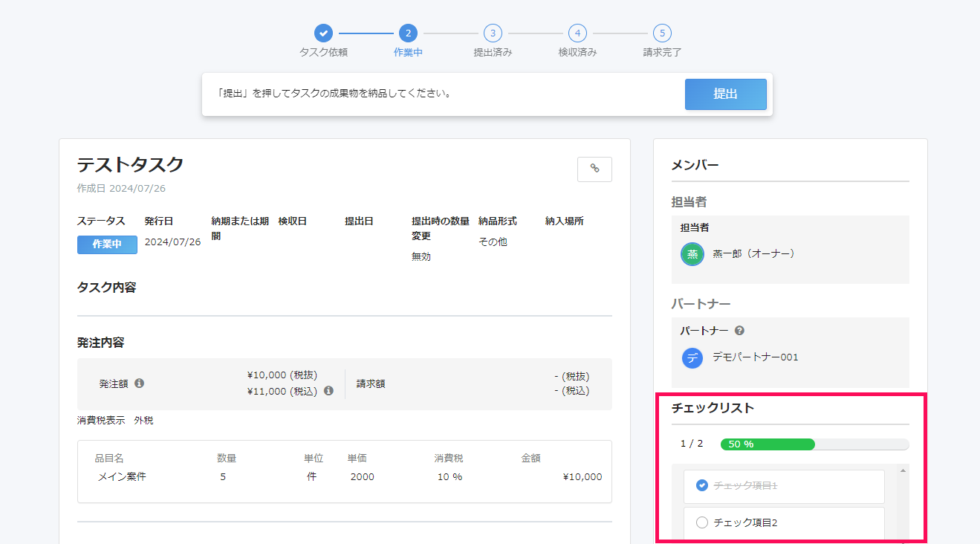
Task: Click the タスク内容 section heading
Action: [x=107, y=288]
